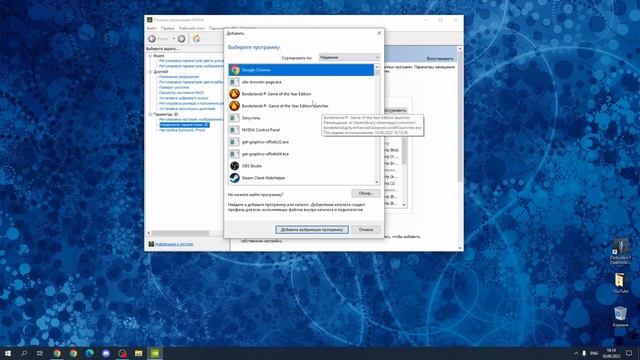Click program list scrollbar down arrow
640x360 pixels.
(x=377, y=182)
